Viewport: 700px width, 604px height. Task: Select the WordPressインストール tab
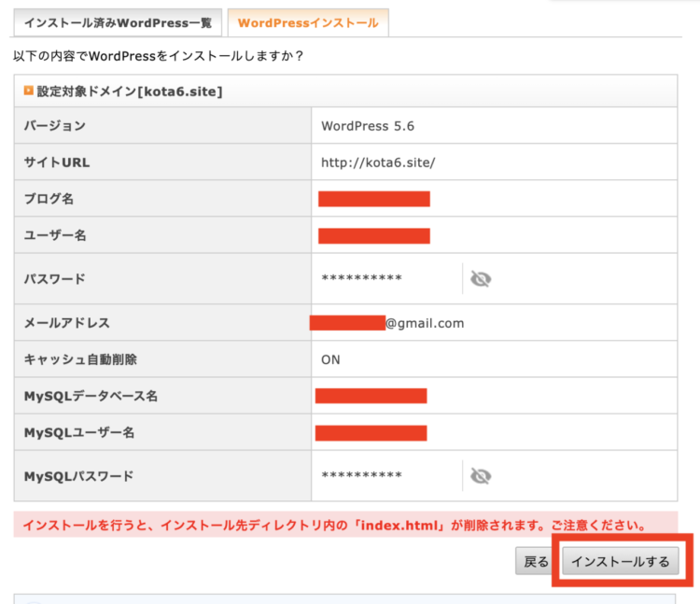click(x=308, y=22)
